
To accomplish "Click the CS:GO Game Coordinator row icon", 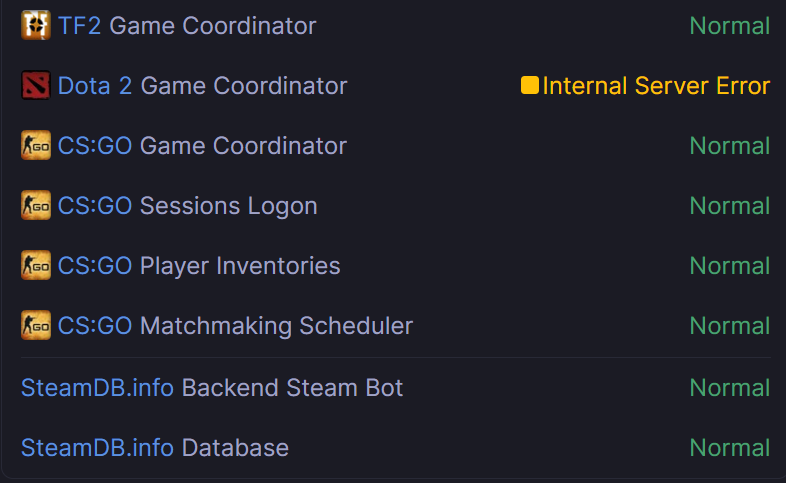I will click(x=35, y=145).
